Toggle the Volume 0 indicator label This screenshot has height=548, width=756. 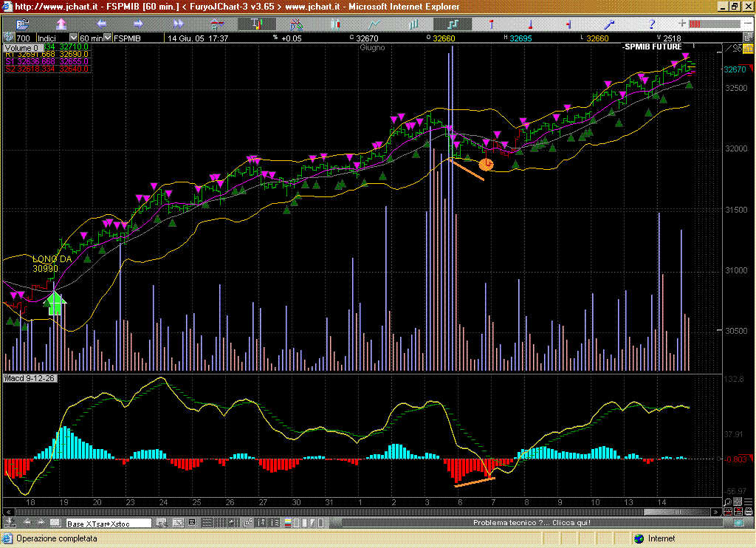(x=20, y=47)
